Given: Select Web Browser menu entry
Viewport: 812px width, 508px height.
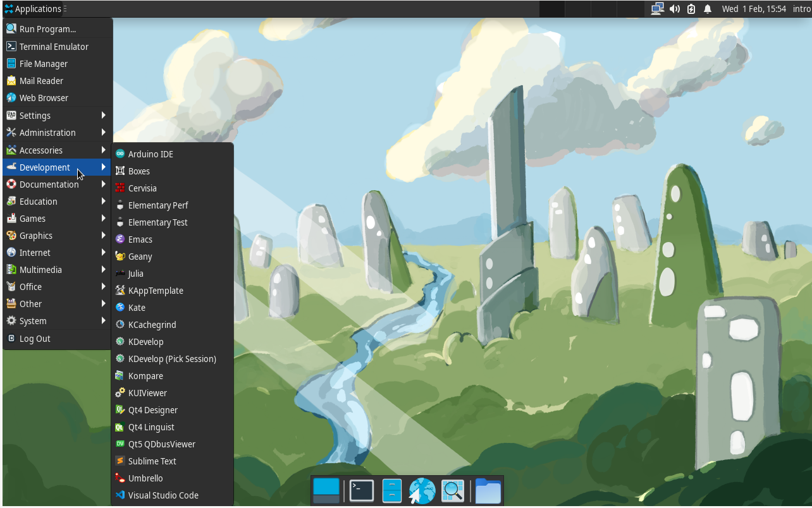Looking at the screenshot, I should click(58, 98).
